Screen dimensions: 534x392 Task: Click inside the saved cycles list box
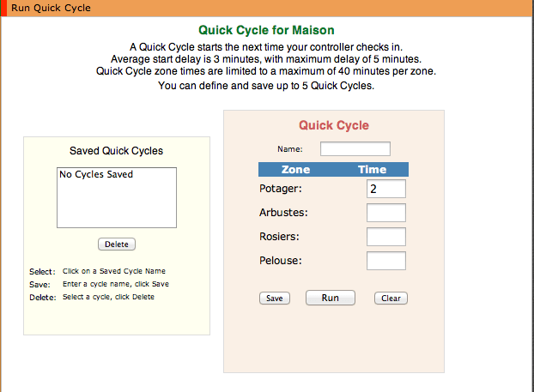click(117, 197)
